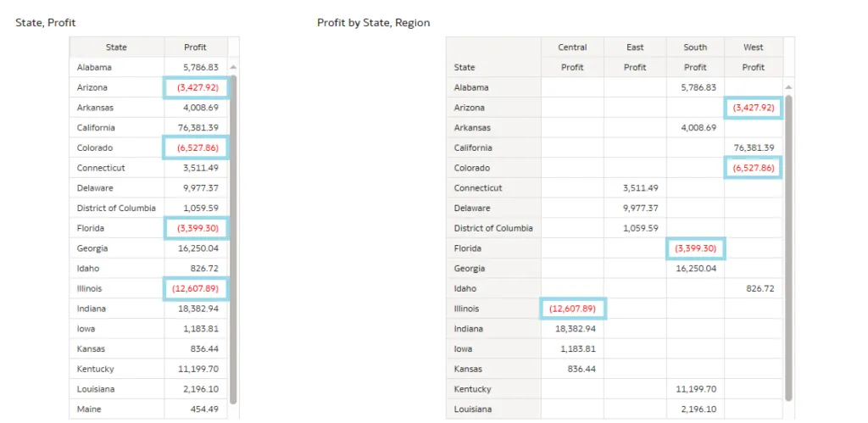Click the Central region column header
Screen dimensions: 868x423
(572, 47)
